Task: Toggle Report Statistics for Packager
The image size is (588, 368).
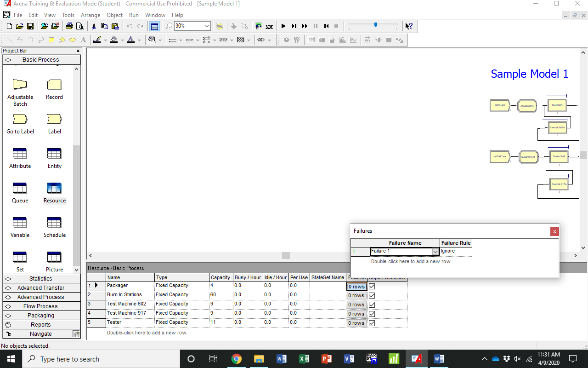Action: [372, 286]
